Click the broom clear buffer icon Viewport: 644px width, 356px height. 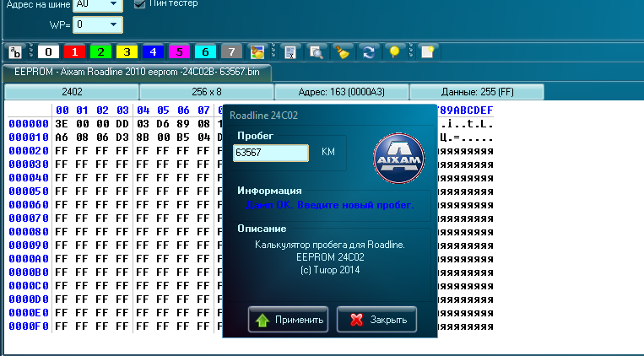[342, 52]
